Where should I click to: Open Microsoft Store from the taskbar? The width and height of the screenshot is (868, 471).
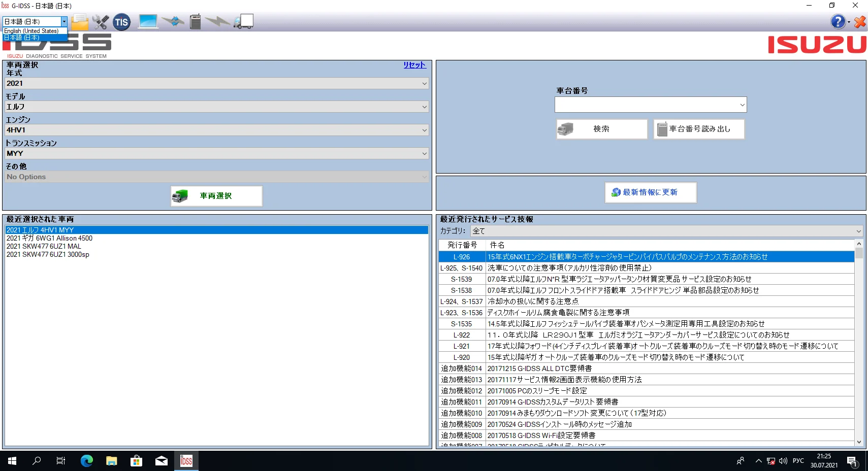point(136,461)
